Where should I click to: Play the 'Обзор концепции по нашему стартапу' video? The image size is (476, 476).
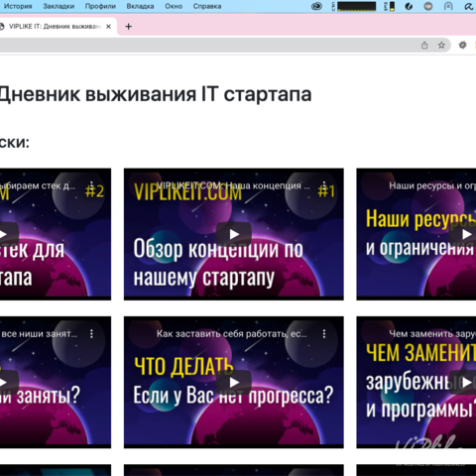pyautogui.click(x=234, y=234)
